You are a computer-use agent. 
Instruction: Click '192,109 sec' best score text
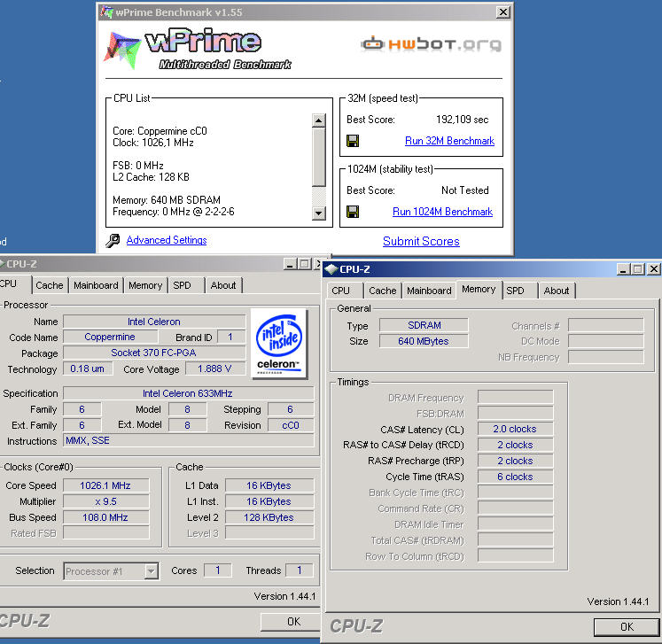463,120
